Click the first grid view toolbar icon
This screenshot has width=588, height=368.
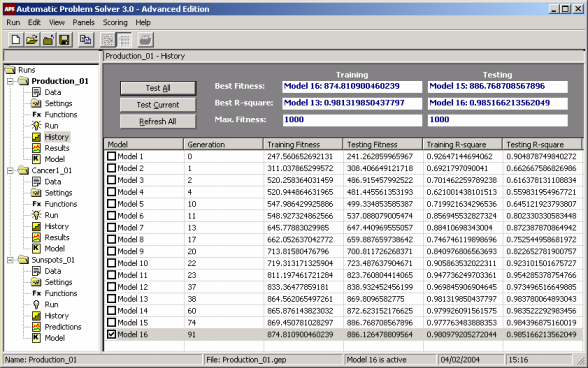pyautogui.click(x=108, y=39)
